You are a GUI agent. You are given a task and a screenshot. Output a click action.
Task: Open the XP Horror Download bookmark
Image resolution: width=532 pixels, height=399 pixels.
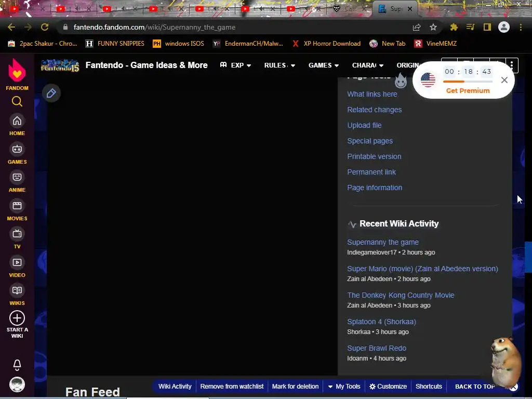[x=326, y=44]
